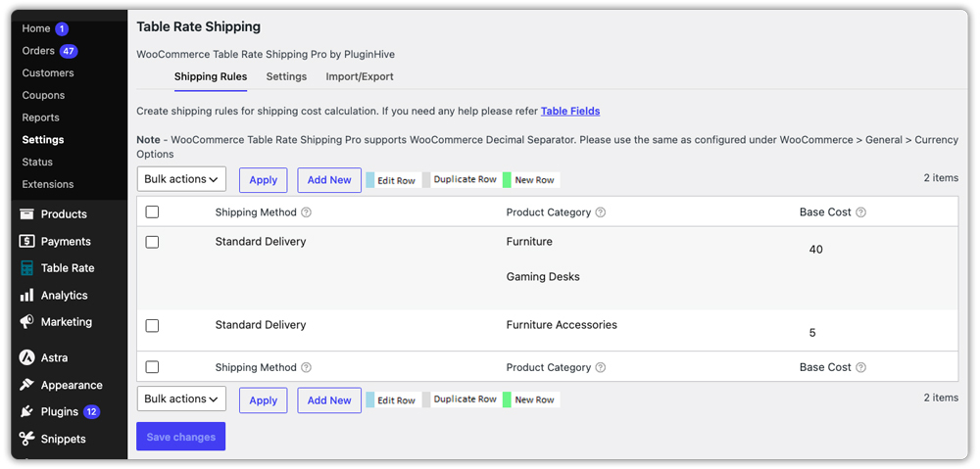
Task: Open Coupons in the sidebar
Action: (x=44, y=96)
